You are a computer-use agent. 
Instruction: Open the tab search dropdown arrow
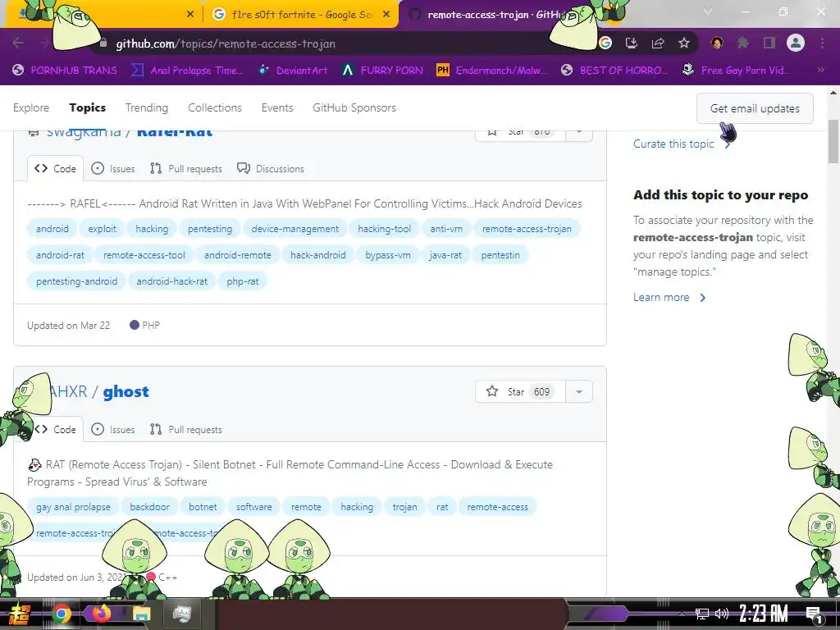pos(708,11)
